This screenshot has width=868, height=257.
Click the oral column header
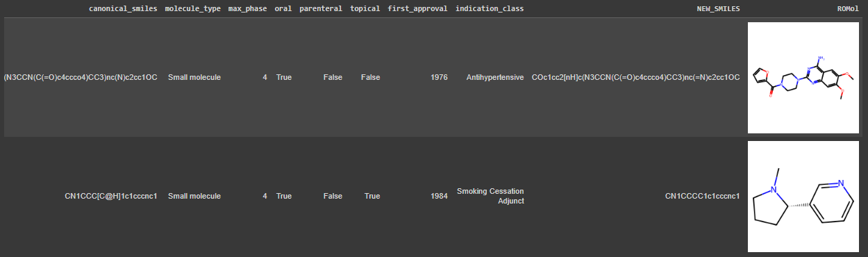pyautogui.click(x=283, y=8)
